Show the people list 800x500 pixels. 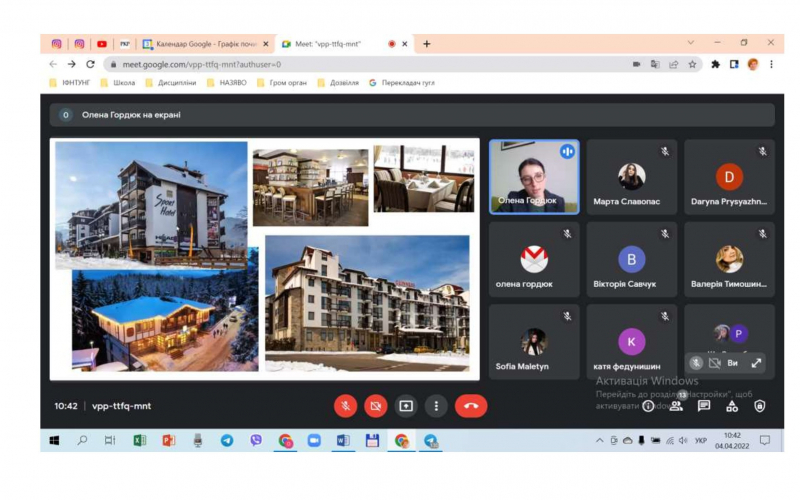point(676,406)
